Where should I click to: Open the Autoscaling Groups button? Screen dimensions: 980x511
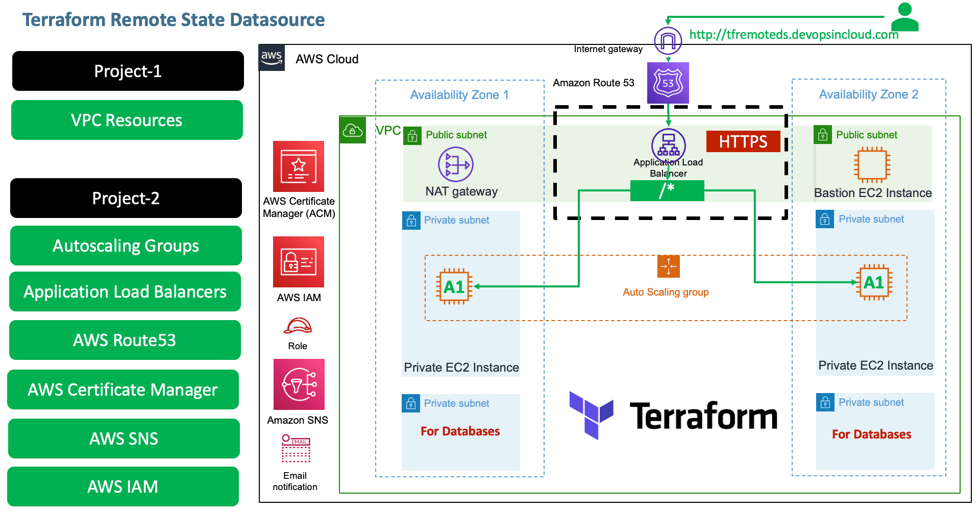[126, 246]
